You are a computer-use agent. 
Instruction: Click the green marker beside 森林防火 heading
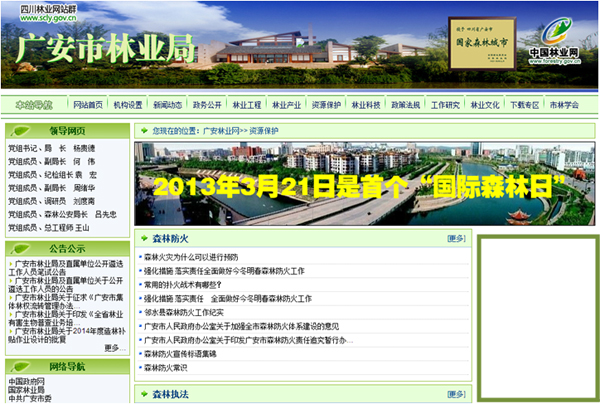click(144, 239)
